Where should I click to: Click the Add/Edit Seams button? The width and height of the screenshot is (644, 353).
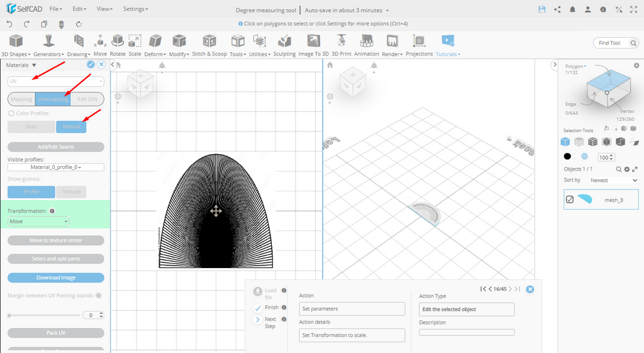click(56, 147)
